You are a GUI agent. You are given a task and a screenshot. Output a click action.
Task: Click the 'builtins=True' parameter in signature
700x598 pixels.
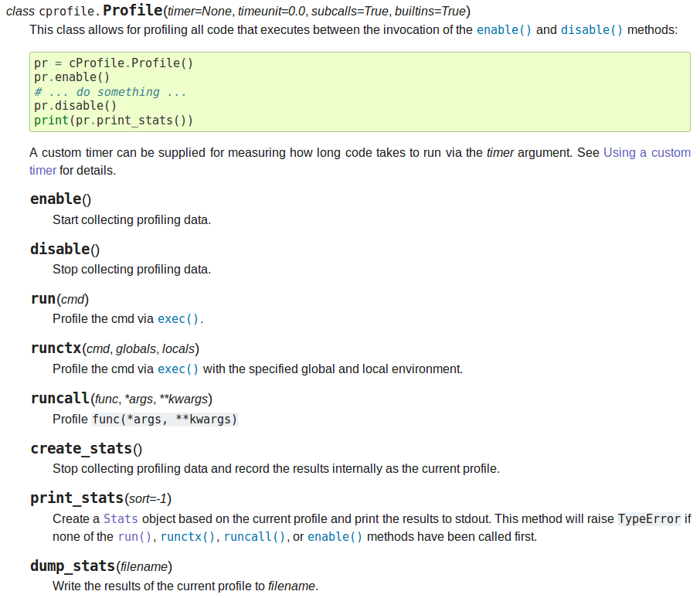click(x=430, y=11)
